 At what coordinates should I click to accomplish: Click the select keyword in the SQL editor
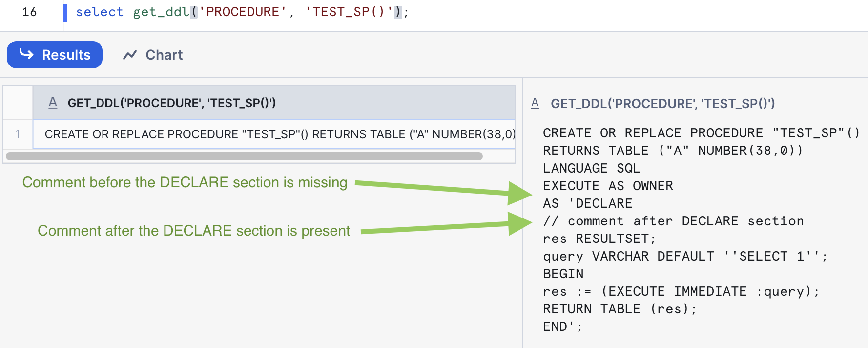click(100, 11)
